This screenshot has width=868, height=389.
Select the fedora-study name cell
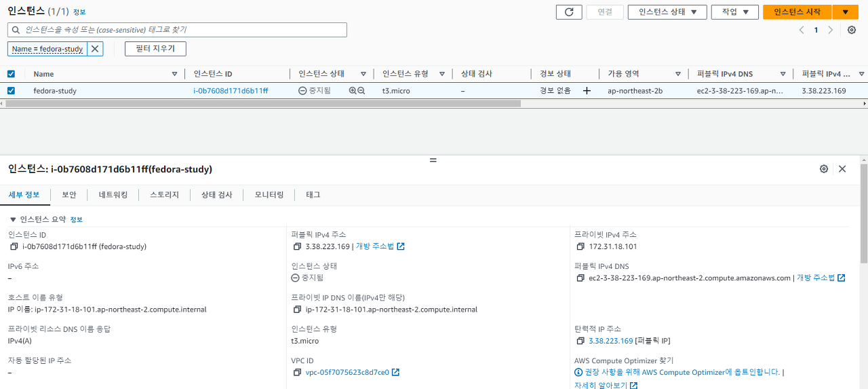point(55,90)
